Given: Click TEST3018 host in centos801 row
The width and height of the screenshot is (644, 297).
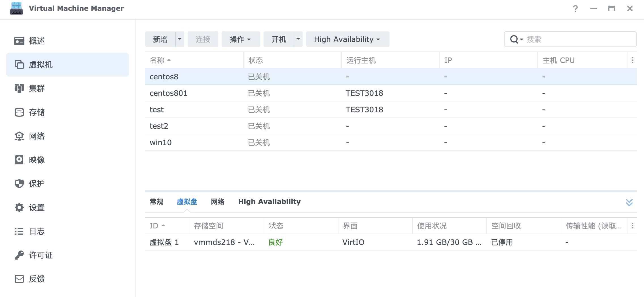Looking at the screenshot, I should coord(364,93).
